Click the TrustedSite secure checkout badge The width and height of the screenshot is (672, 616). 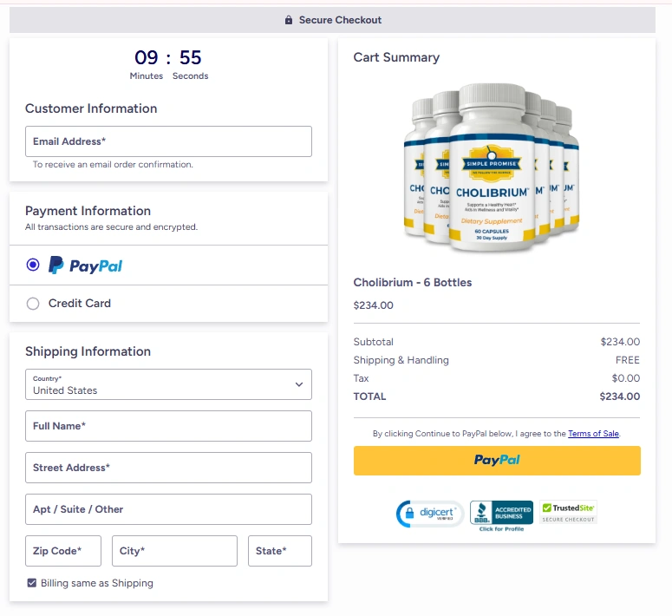click(568, 512)
